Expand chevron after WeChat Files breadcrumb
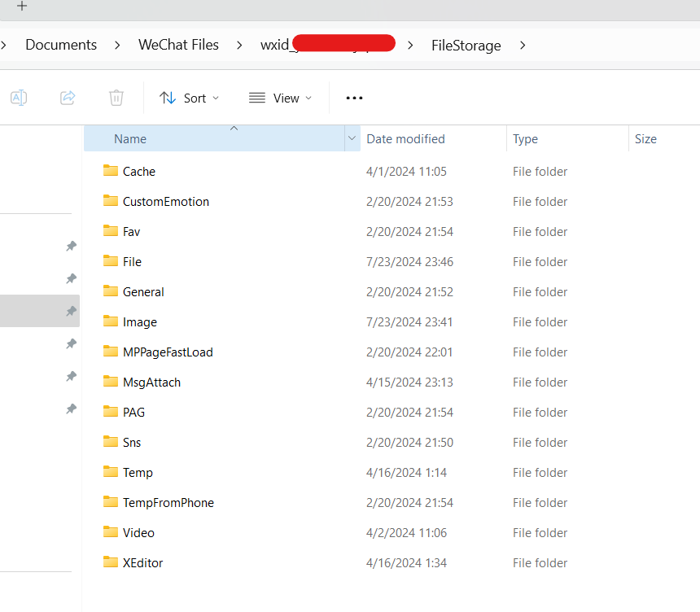 click(240, 45)
